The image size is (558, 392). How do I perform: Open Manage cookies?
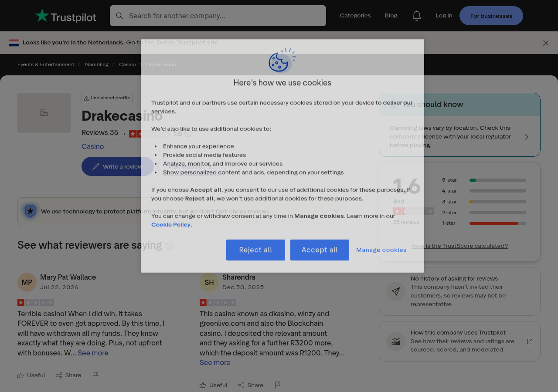(x=381, y=250)
